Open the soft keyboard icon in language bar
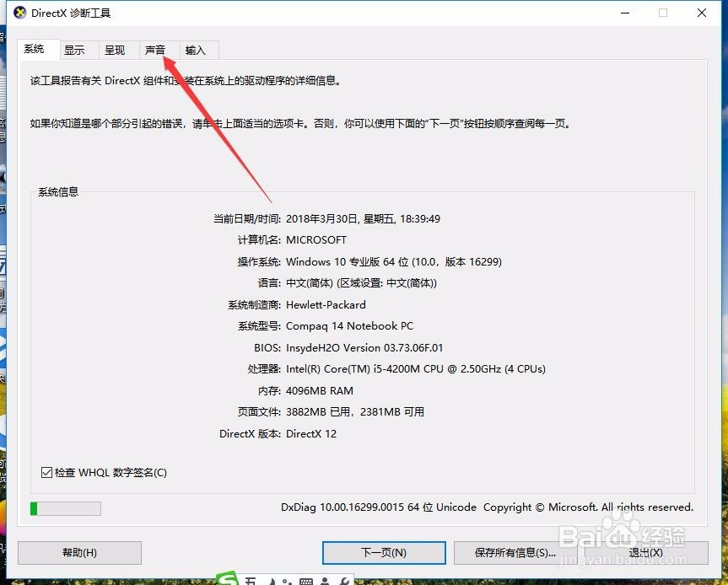This screenshot has width=728, height=585. coord(307,580)
